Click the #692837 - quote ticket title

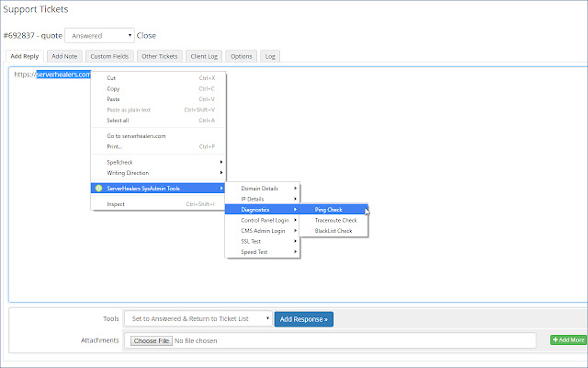tap(33, 36)
